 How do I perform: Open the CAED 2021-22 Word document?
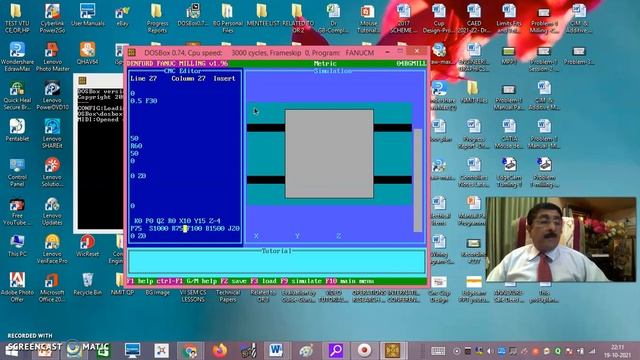[474, 18]
